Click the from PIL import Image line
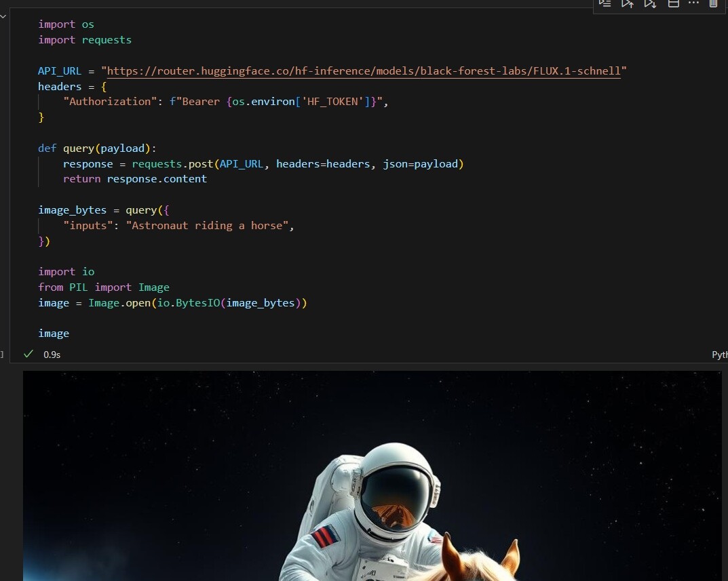 [x=102, y=287]
